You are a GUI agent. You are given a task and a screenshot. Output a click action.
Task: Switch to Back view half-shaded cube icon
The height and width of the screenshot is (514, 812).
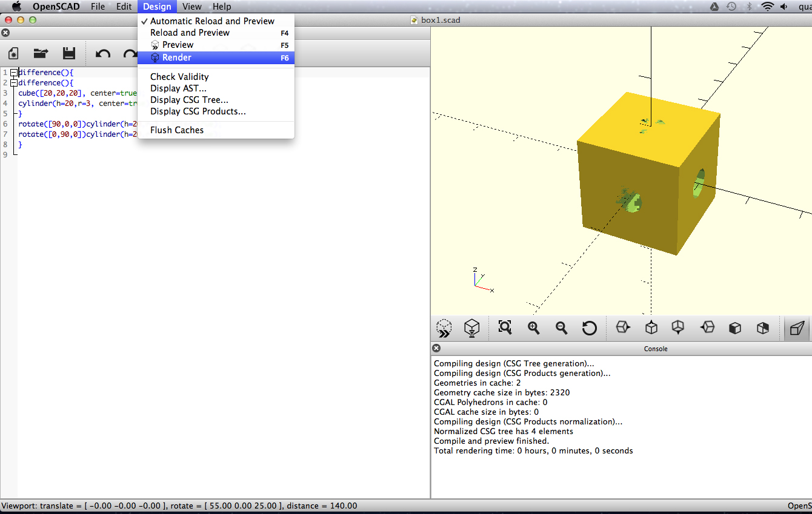(762, 328)
